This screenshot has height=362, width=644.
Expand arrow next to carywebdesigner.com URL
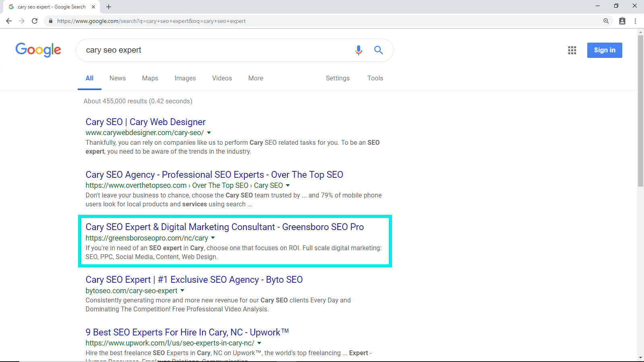pyautogui.click(x=209, y=133)
